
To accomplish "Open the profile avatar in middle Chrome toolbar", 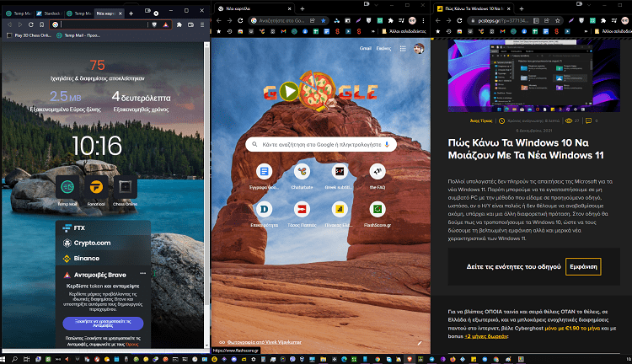I will 412,20.
